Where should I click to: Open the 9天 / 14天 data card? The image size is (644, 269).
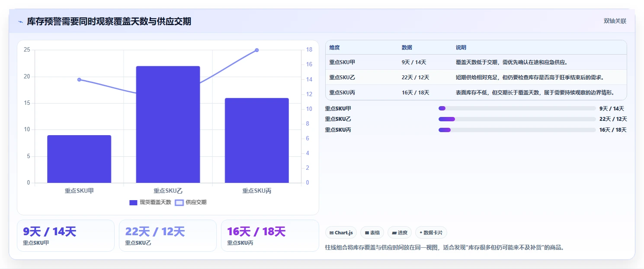pos(66,236)
